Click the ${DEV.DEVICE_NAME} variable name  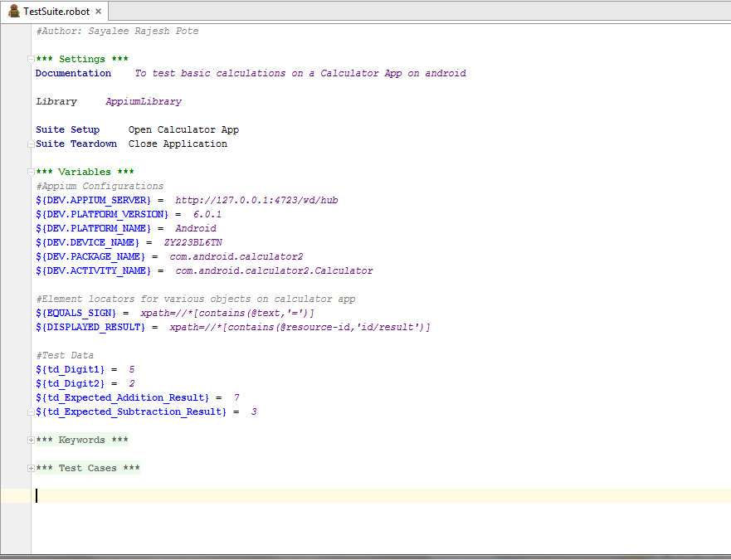[x=94, y=243]
